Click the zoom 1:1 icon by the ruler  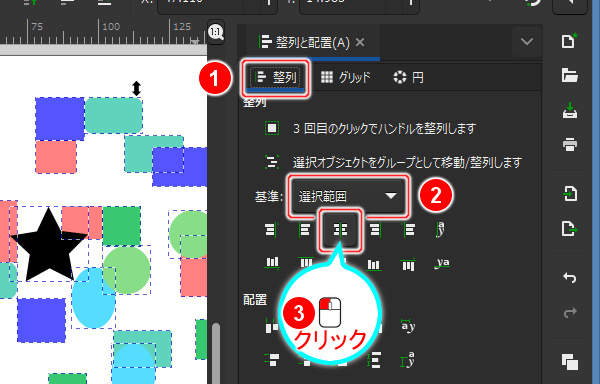pyautogui.click(x=216, y=32)
